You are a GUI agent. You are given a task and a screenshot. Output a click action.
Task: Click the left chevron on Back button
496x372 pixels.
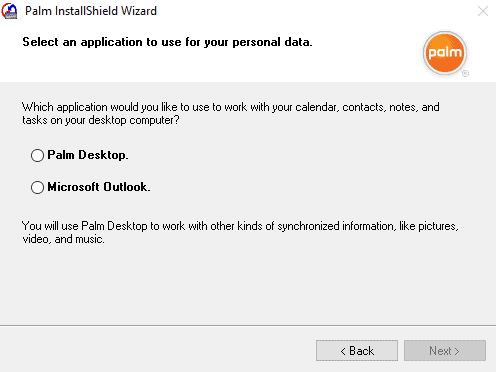(343, 351)
